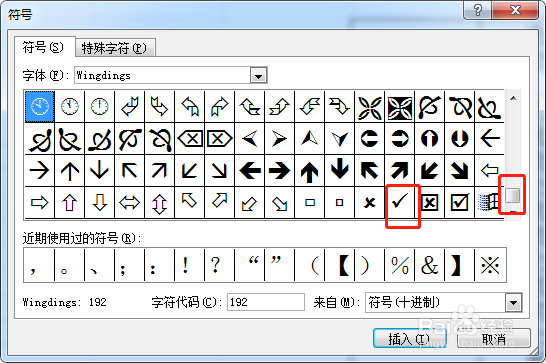Screen dimensions: 546x363
Task: Click the 插入(I) insert button
Action: point(410,338)
